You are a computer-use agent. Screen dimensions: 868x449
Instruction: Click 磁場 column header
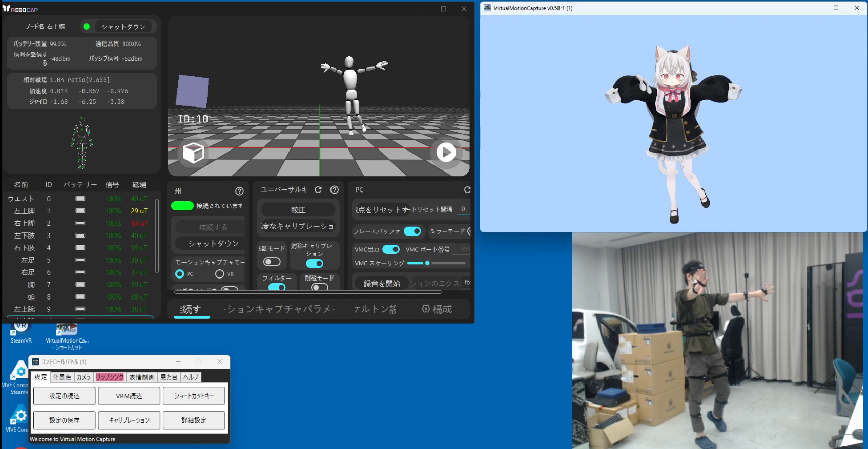point(139,185)
